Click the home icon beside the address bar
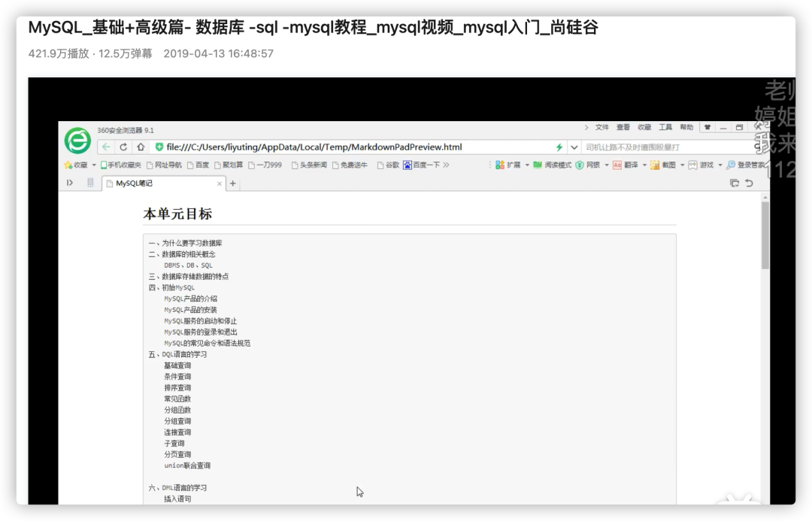 click(x=141, y=146)
